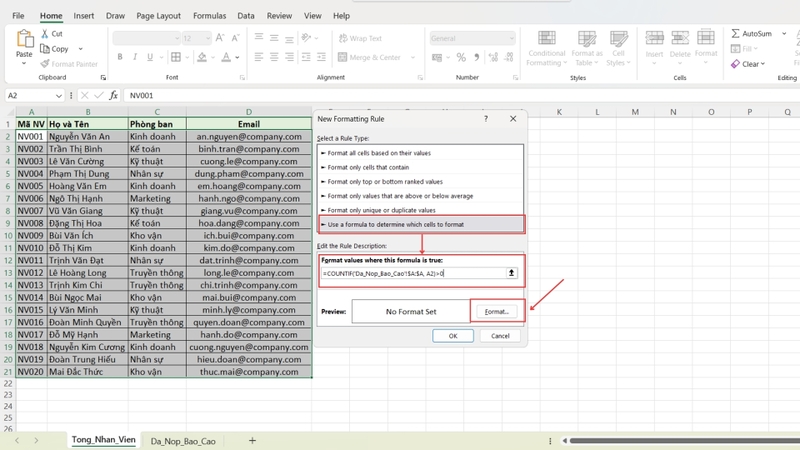The width and height of the screenshot is (800, 450).
Task: Click Merge & Center
Action: (370, 57)
